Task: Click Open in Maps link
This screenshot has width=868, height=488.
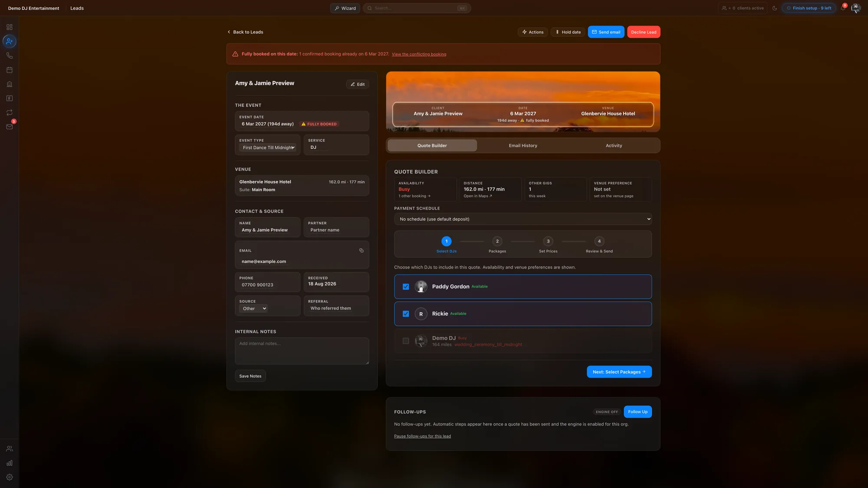Action: tap(477, 196)
